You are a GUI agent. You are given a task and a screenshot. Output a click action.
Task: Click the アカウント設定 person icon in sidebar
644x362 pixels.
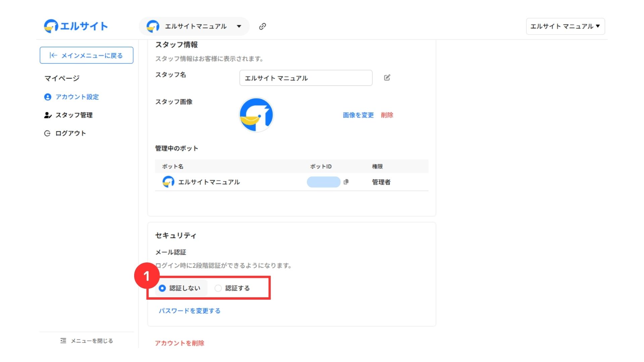(x=48, y=97)
